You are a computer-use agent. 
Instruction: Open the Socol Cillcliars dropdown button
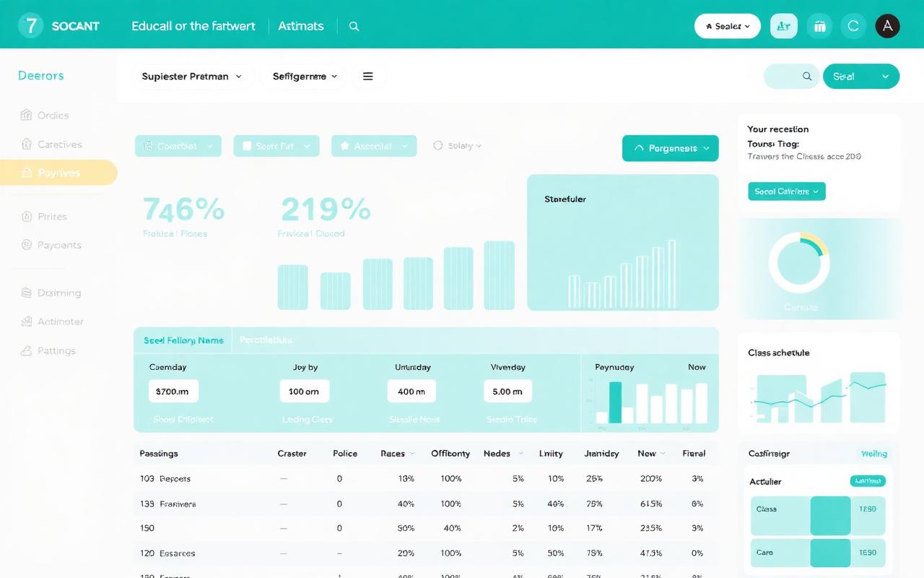[787, 191]
